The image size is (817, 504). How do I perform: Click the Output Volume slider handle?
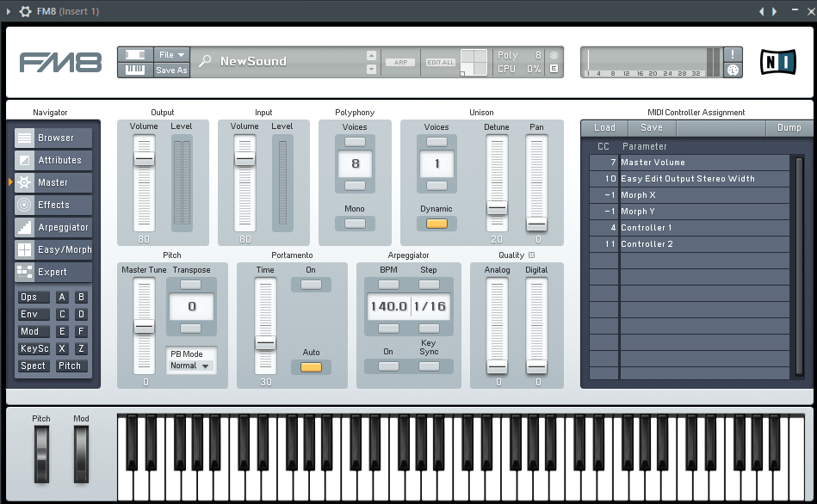144,159
